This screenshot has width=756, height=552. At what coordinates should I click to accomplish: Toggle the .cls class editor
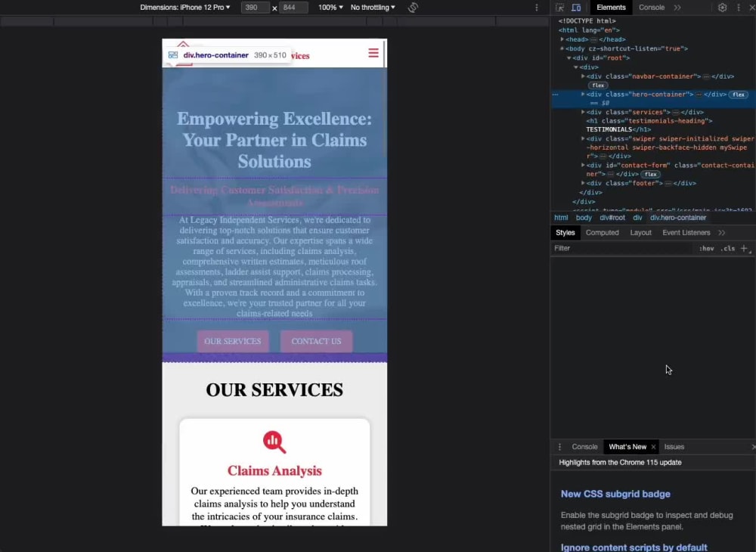(x=727, y=248)
